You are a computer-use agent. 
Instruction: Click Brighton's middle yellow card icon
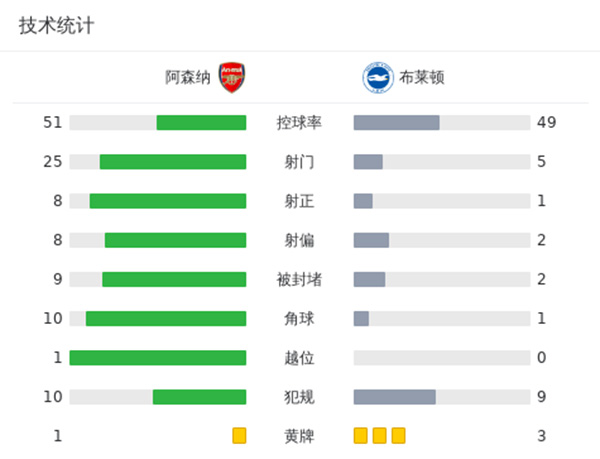coord(379,435)
